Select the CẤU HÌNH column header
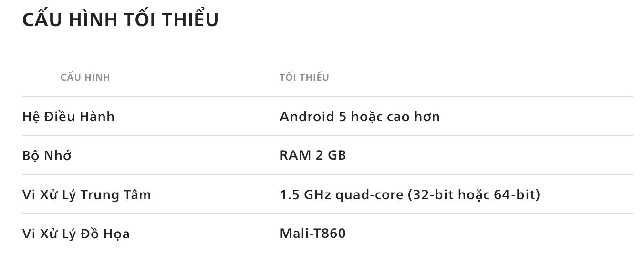 pos(85,77)
